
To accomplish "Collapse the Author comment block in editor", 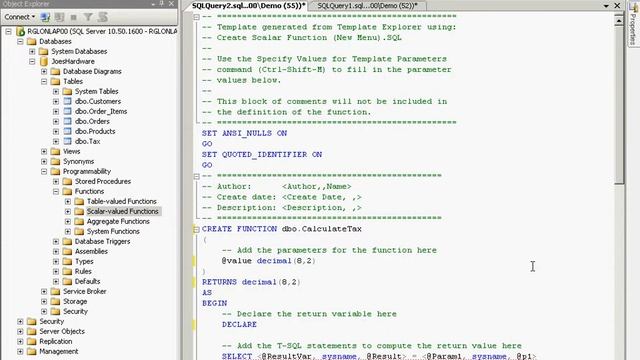I will (196, 176).
